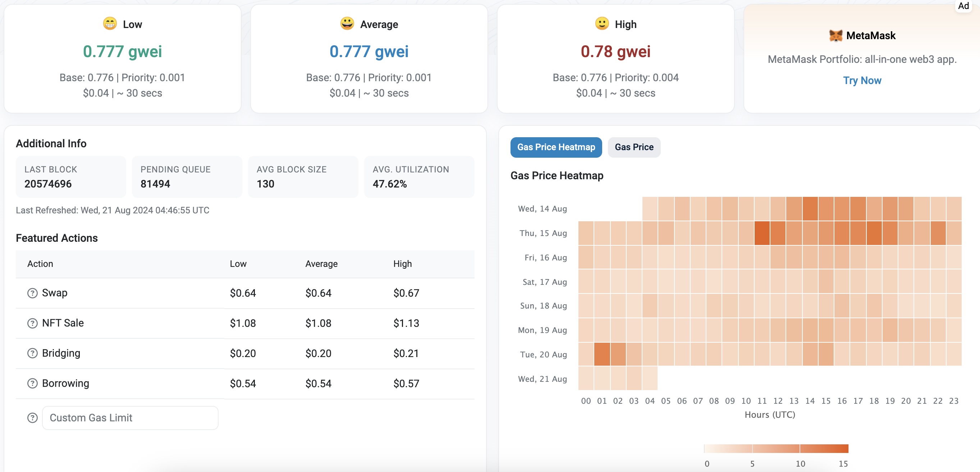Click the Pending Queue info card
This screenshot has width=980, height=472.
[x=187, y=177]
